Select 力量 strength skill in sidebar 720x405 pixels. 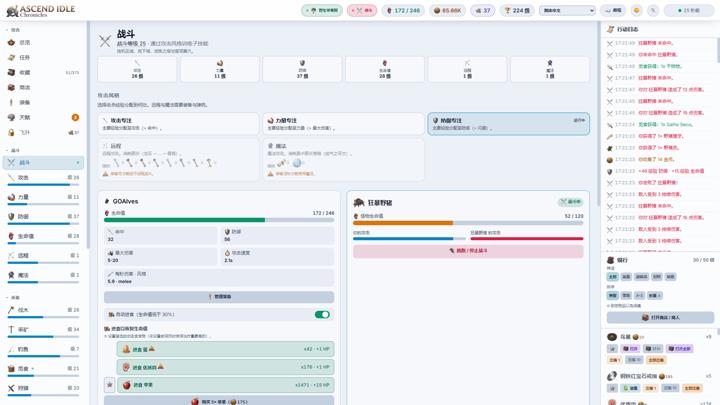click(43, 197)
